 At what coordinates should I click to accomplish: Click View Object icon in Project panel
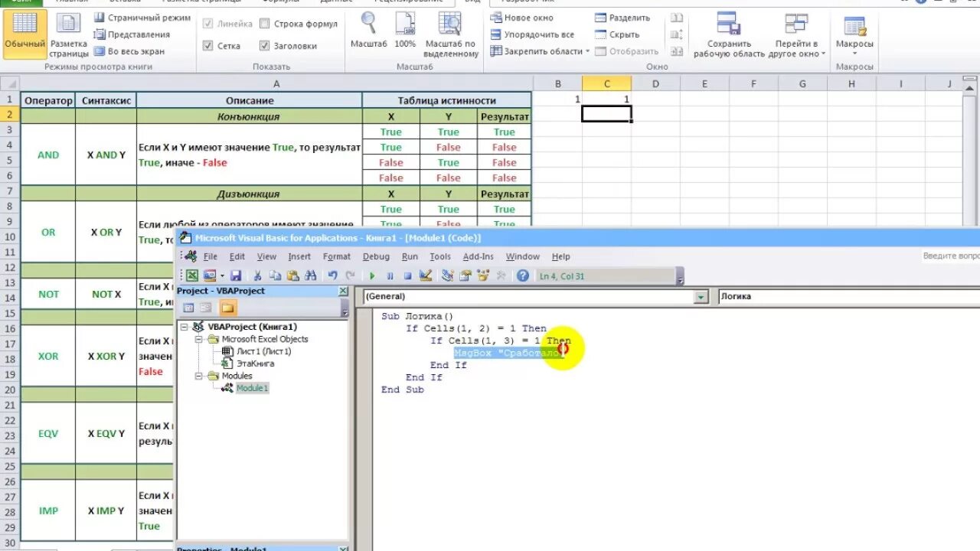tap(205, 308)
